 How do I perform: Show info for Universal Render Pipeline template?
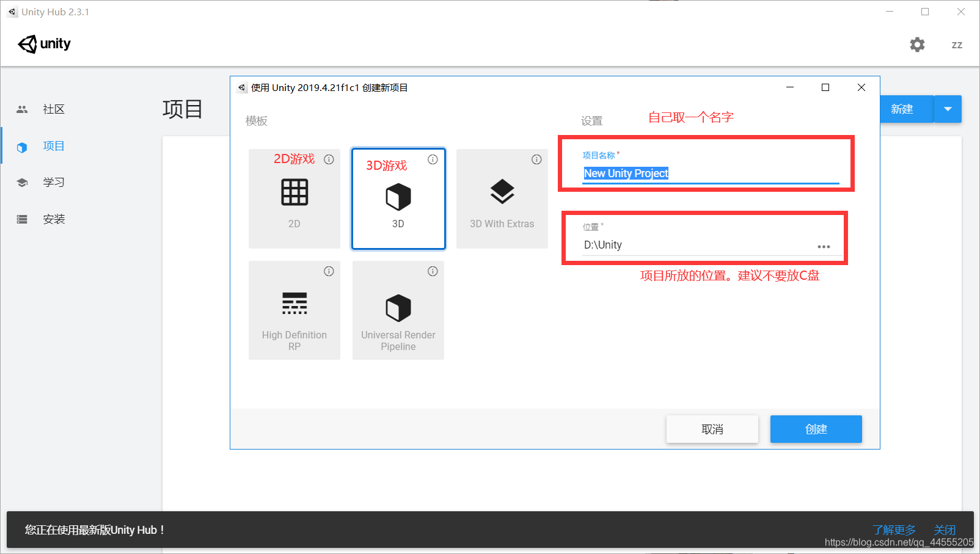click(433, 271)
